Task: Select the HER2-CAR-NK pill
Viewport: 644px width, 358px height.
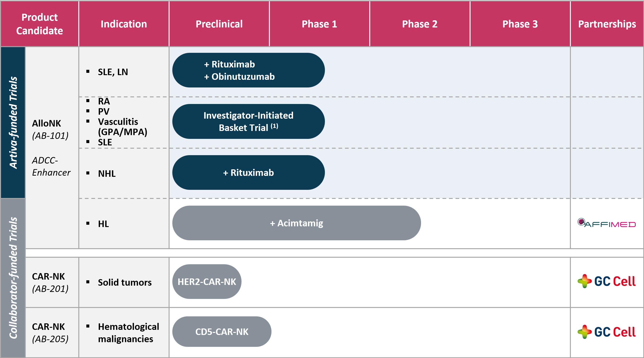Action: tap(207, 282)
